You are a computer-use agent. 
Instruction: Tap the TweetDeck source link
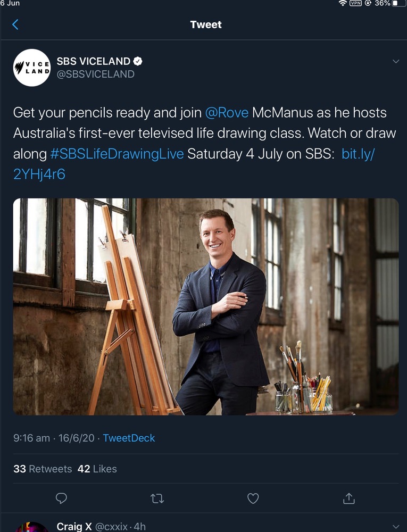(129, 438)
